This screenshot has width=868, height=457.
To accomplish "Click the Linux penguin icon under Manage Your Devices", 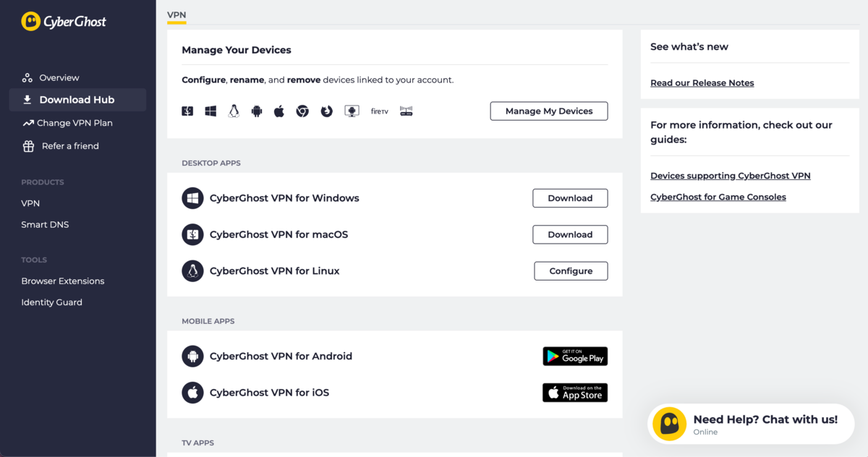I will (x=234, y=111).
